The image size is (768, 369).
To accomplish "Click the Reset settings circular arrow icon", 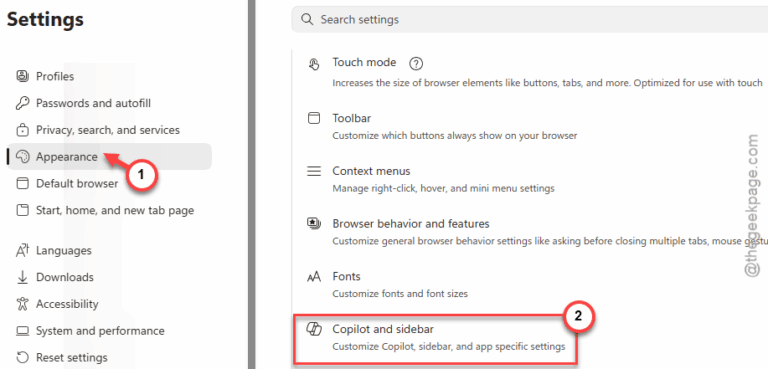I will [x=23, y=357].
